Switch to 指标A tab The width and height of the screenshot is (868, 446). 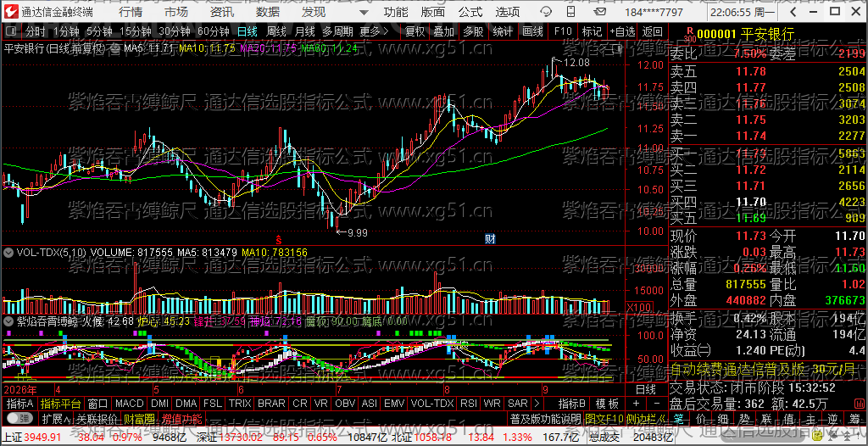click(20, 404)
